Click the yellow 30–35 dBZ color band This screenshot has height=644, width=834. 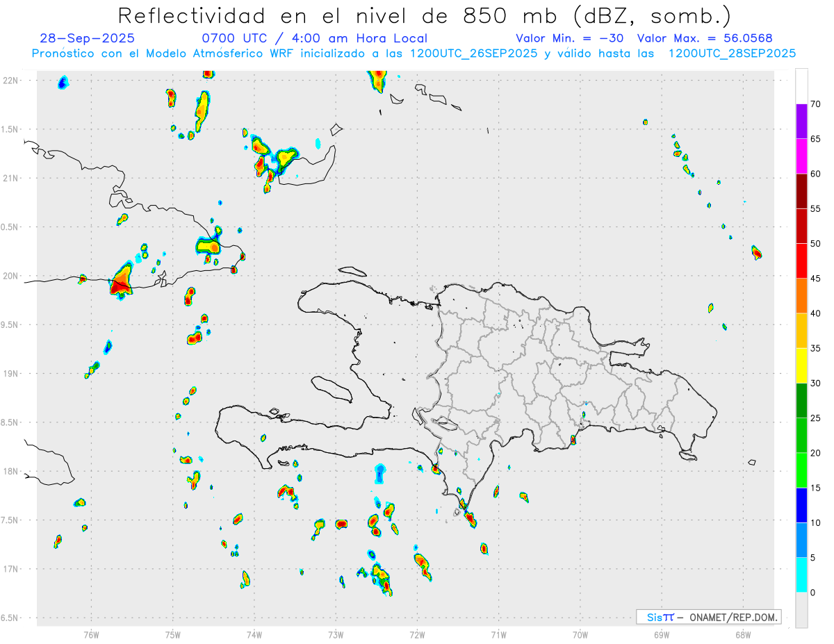point(801,365)
